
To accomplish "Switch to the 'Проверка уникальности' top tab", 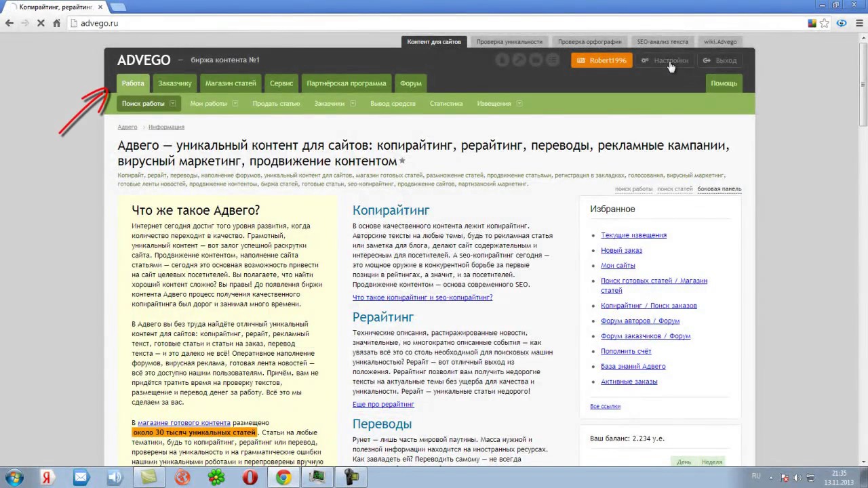I will coord(509,42).
